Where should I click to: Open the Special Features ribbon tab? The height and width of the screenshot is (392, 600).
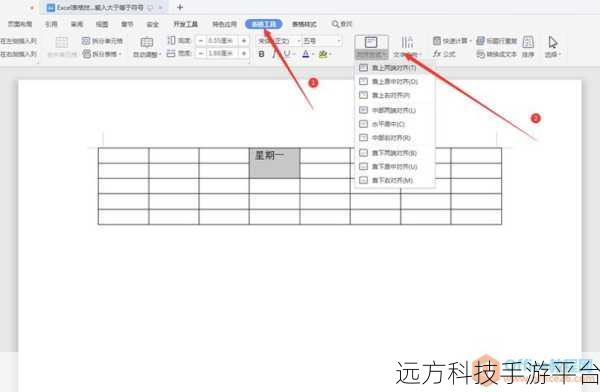click(x=225, y=24)
